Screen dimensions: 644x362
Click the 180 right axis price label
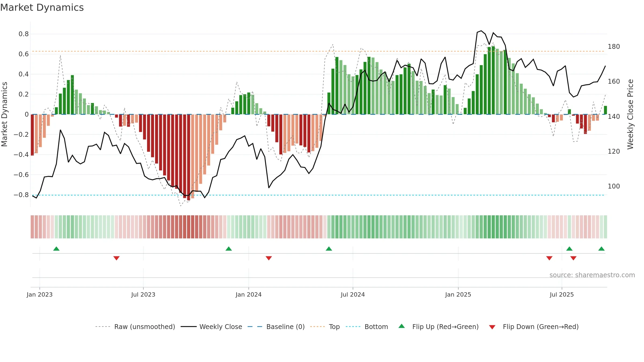[x=614, y=47]
